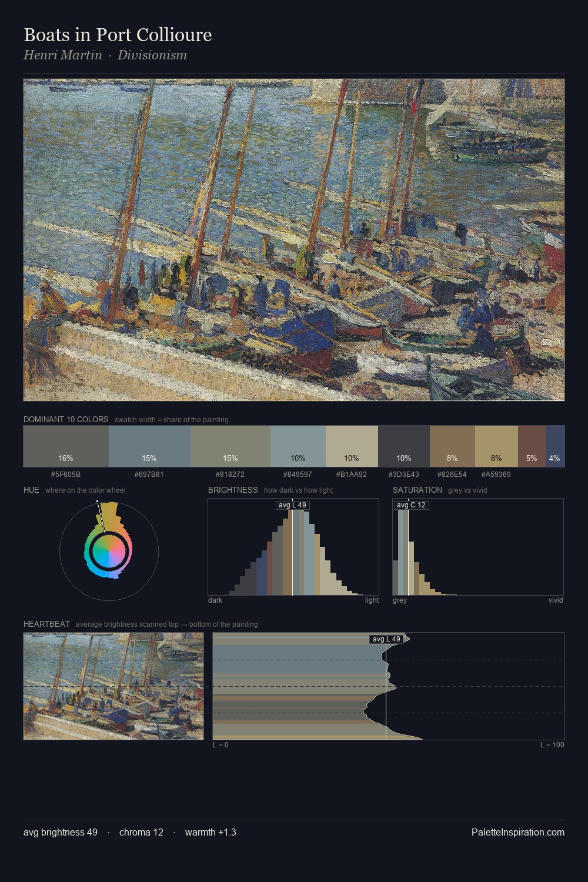This screenshot has width=588, height=882.
Task: Click the 'L = 100' axis label
Action: coord(552,745)
